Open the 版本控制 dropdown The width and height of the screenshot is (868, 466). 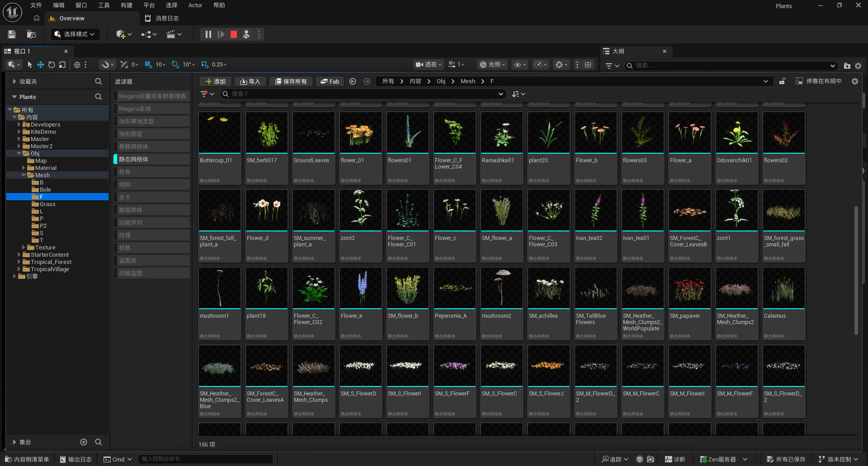(838, 459)
